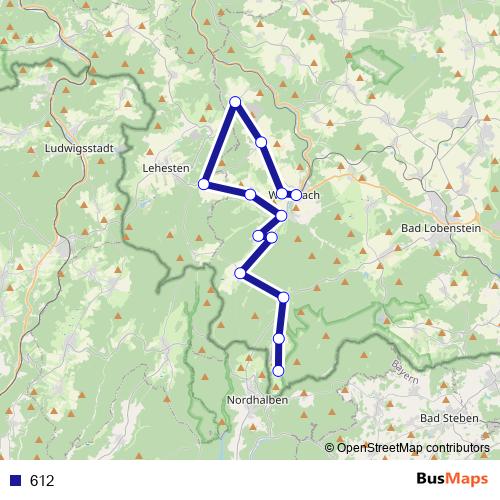
Task: Select the 612 route label in legend
Action: click(x=42, y=481)
